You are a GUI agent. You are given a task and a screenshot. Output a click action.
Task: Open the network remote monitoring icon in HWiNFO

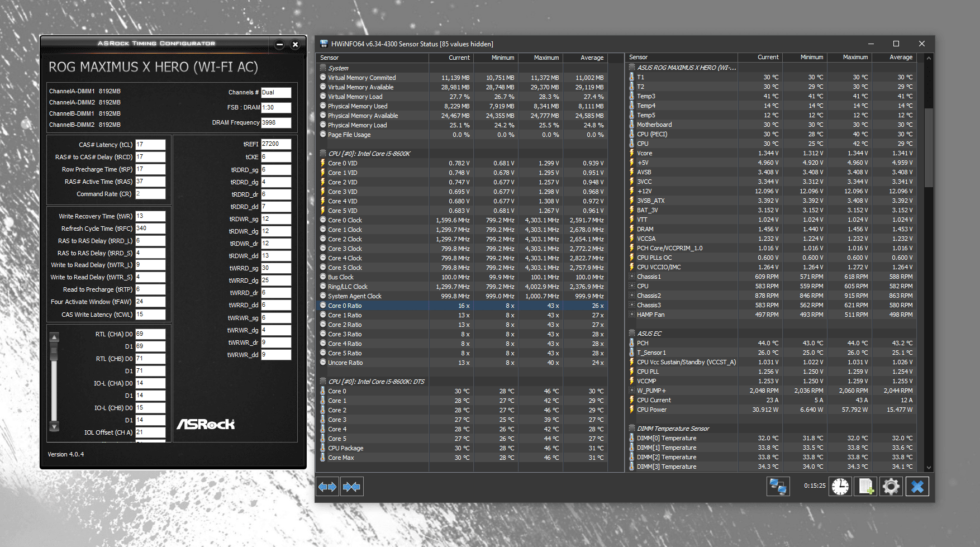pos(778,486)
